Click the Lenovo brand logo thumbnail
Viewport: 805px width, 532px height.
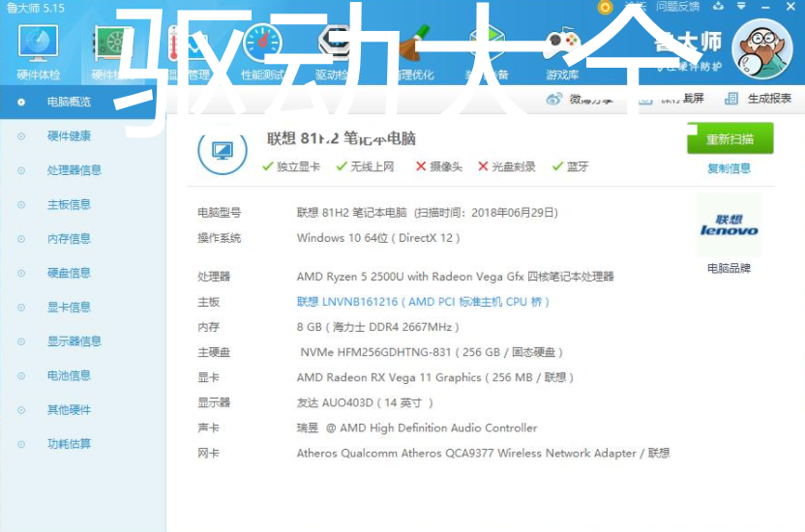pos(729,225)
